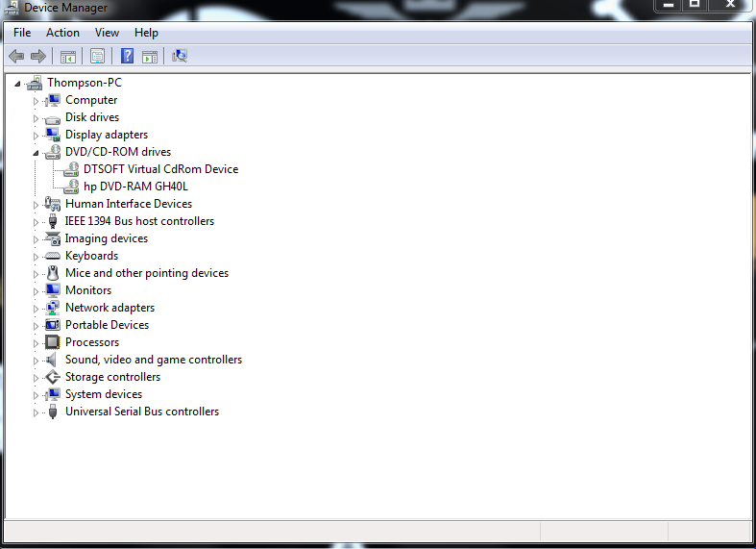Open the View menu
The width and height of the screenshot is (756, 549).
[x=107, y=33]
